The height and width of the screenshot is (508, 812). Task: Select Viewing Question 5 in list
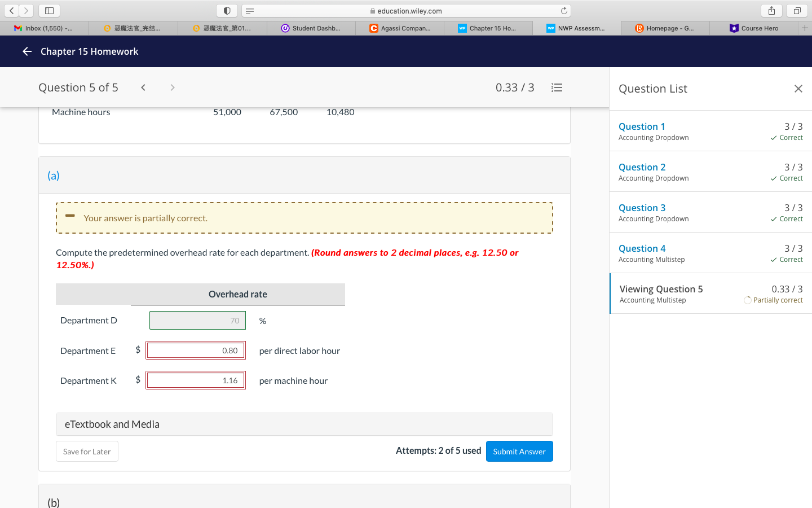coord(710,294)
